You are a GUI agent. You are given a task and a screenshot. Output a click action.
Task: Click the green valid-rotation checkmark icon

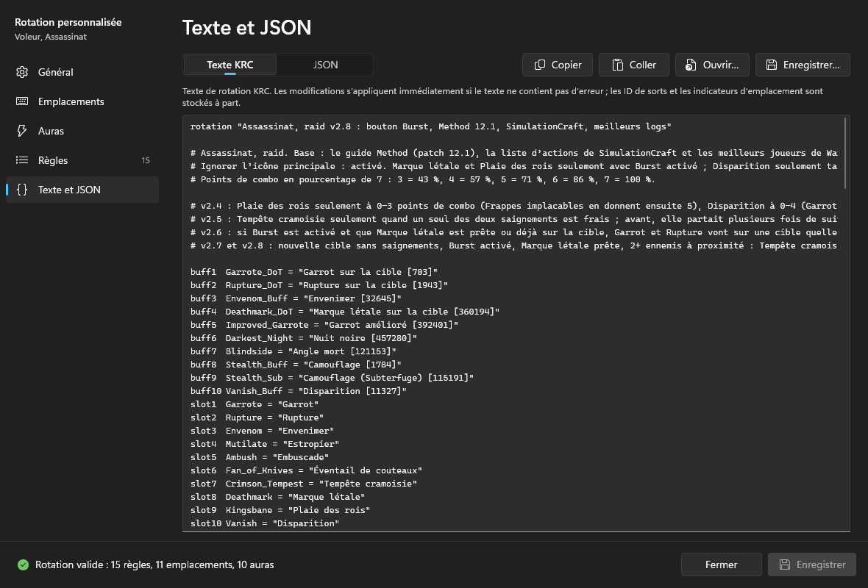tap(23, 564)
